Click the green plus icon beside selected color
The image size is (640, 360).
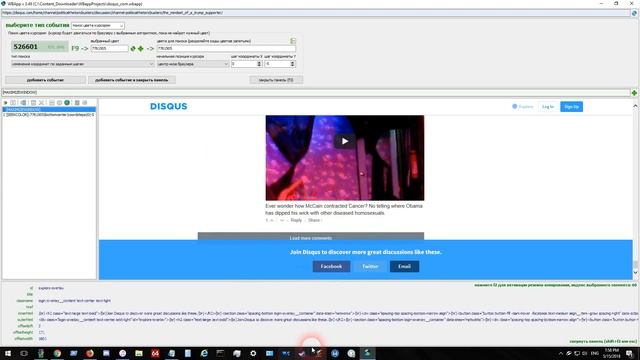pos(141,49)
